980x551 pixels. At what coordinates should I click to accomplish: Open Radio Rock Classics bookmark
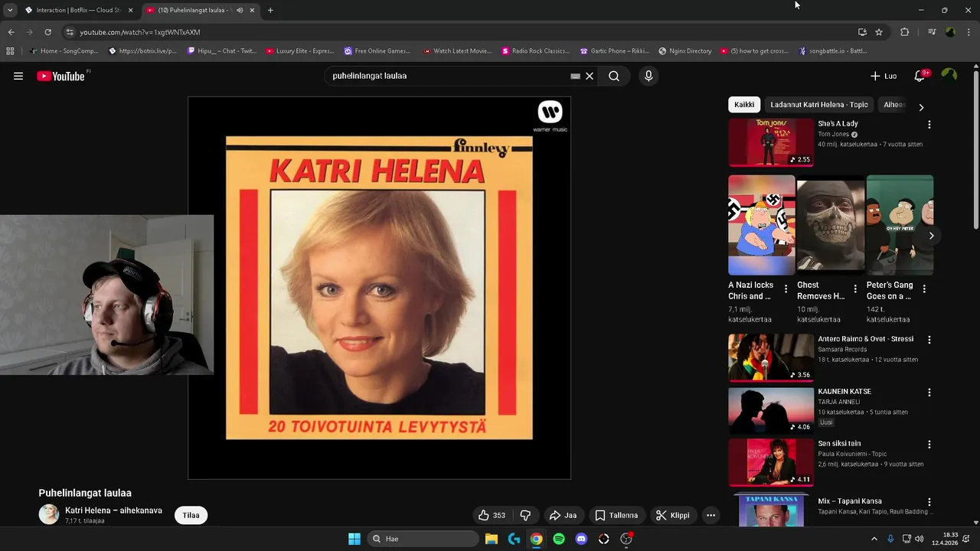click(x=535, y=51)
